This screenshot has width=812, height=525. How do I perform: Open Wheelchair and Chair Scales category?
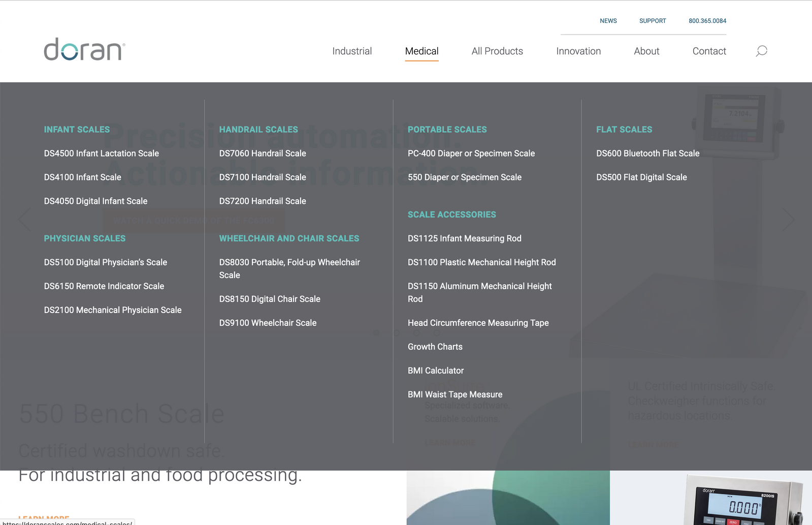[x=289, y=238]
